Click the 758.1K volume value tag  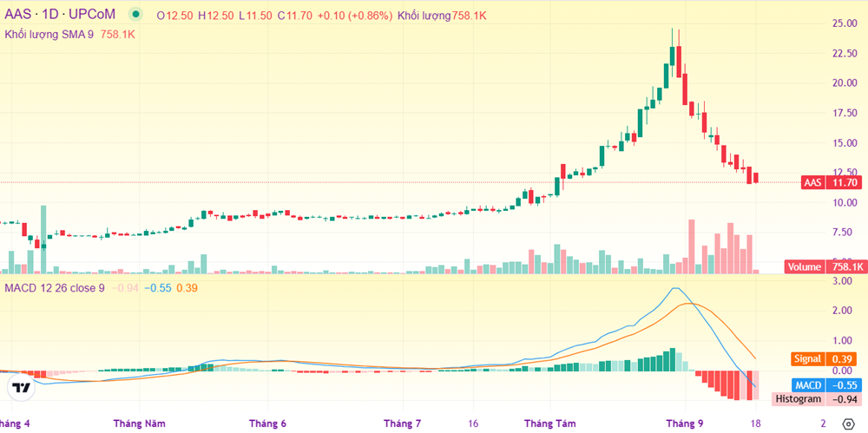pyautogui.click(x=847, y=267)
